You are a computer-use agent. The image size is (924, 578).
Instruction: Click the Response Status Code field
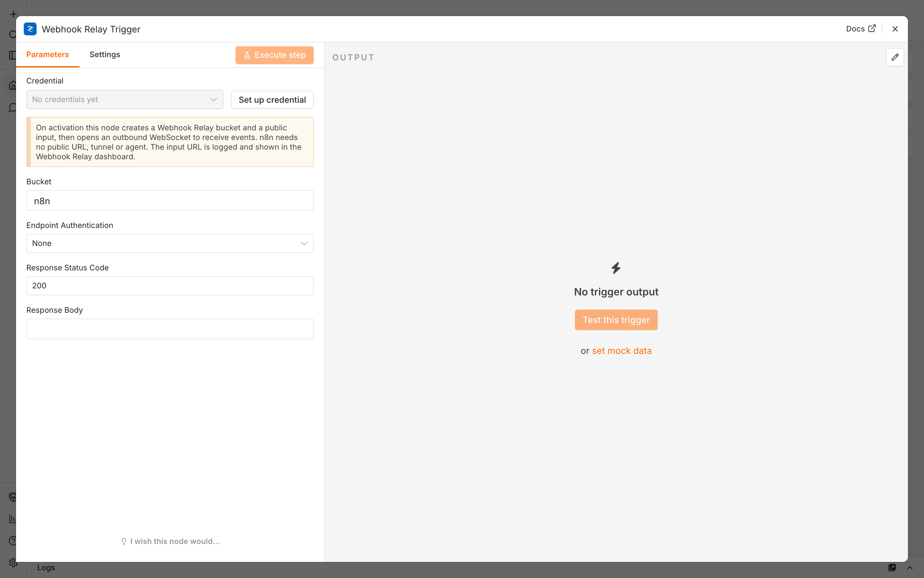[170, 286]
